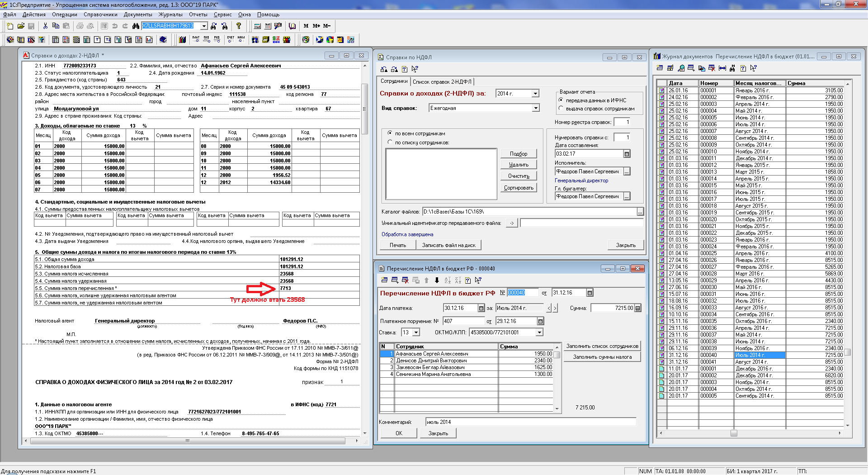This screenshot has width=868, height=475.
Task: Choose 'по списку сотрудников' radio option
Action: (390, 142)
